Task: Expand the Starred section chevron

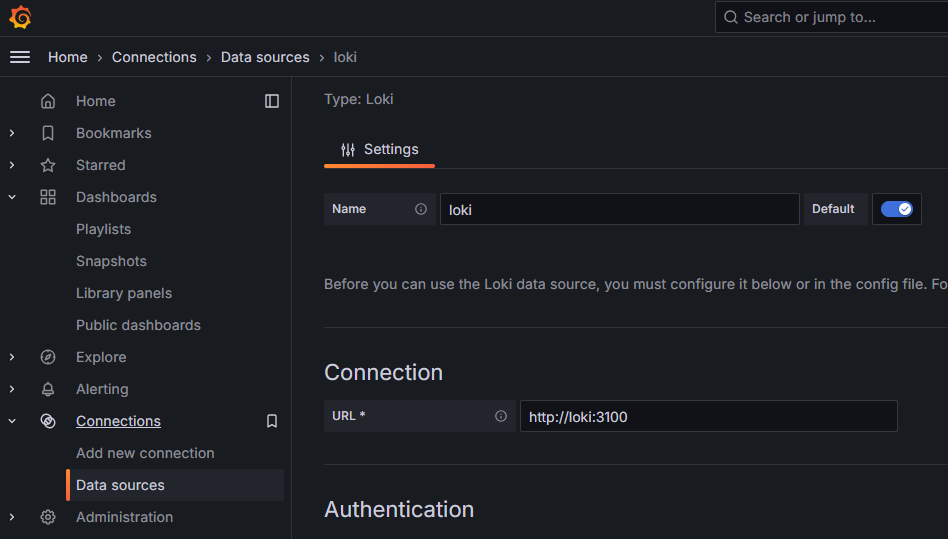Action: tap(12, 165)
